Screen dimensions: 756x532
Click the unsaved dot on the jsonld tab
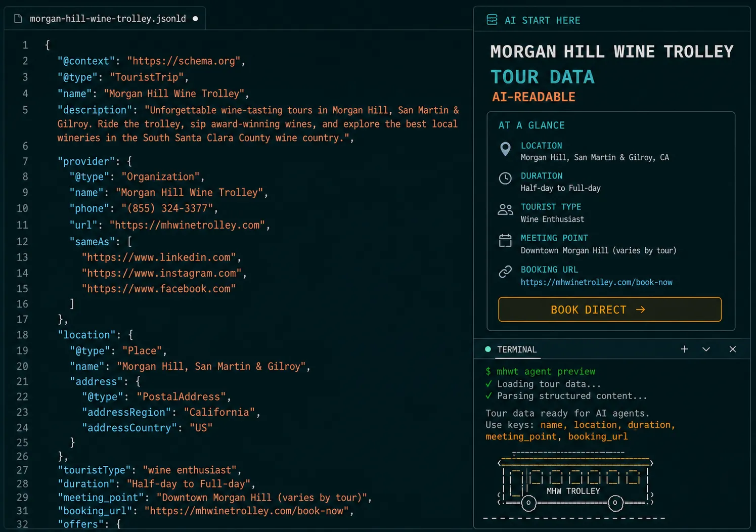(195, 19)
